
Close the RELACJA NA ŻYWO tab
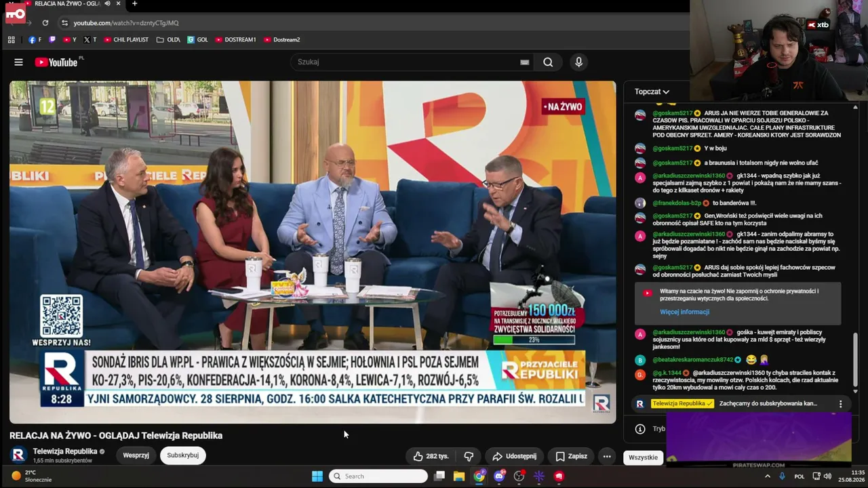[x=119, y=4]
